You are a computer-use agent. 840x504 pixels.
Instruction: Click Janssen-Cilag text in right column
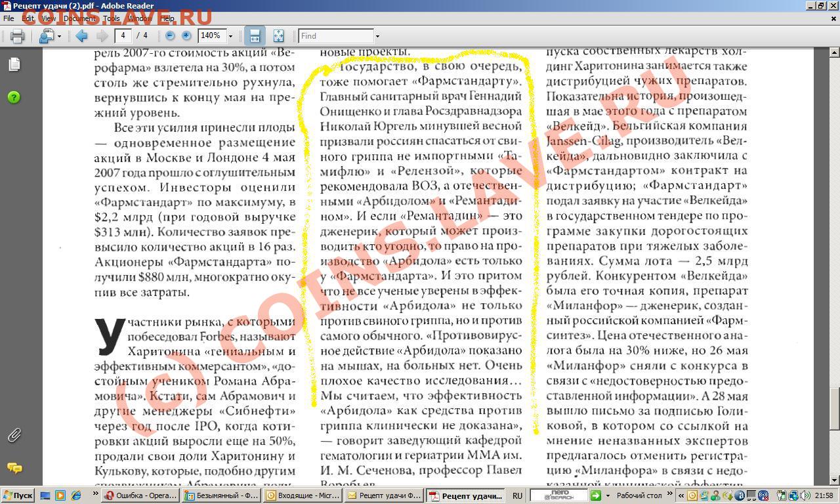pos(582,141)
